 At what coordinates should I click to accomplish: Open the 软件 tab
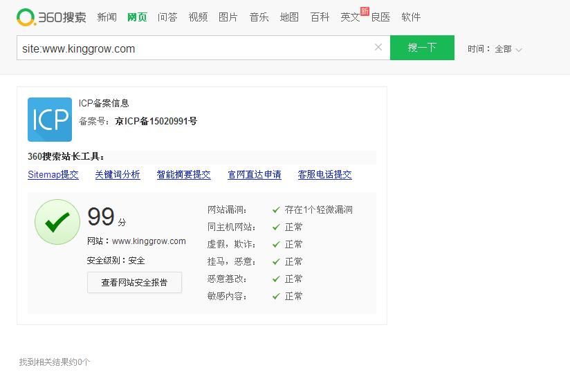click(x=411, y=17)
